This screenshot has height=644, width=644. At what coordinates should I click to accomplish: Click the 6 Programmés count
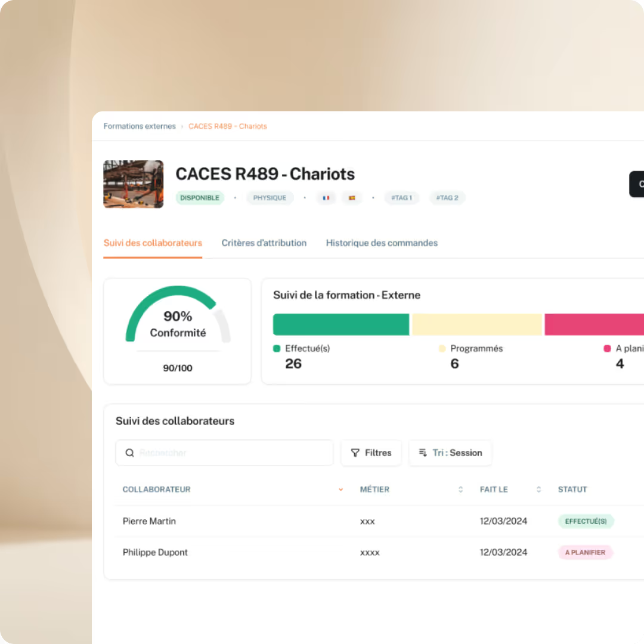point(454,364)
